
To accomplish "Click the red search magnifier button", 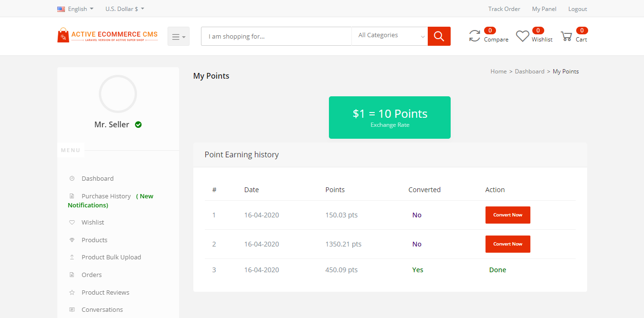I will (x=439, y=36).
